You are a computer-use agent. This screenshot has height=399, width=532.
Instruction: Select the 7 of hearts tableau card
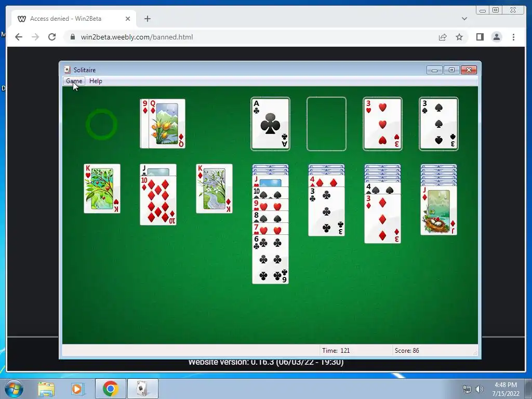[x=270, y=229]
